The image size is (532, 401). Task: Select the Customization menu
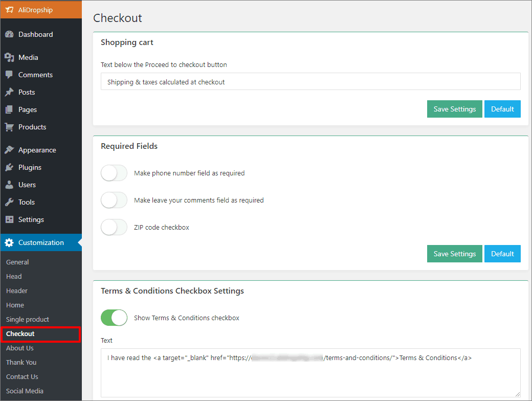click(x=41, y=242)
